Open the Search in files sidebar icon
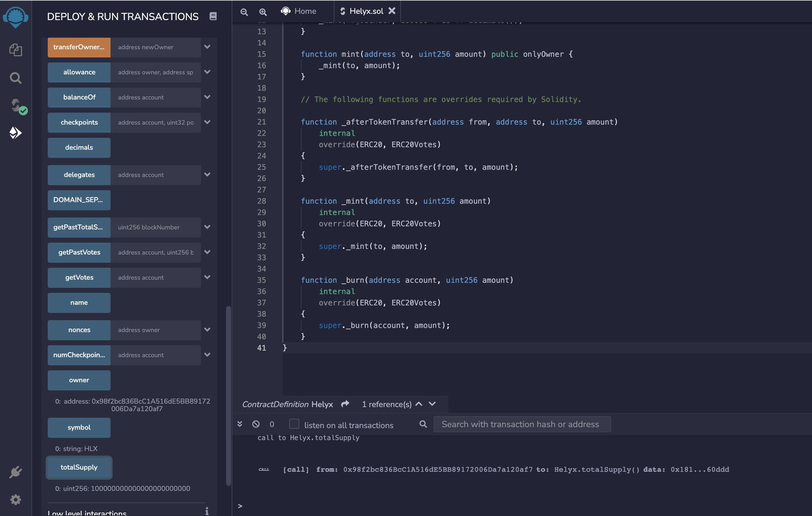 click(15, 78)
